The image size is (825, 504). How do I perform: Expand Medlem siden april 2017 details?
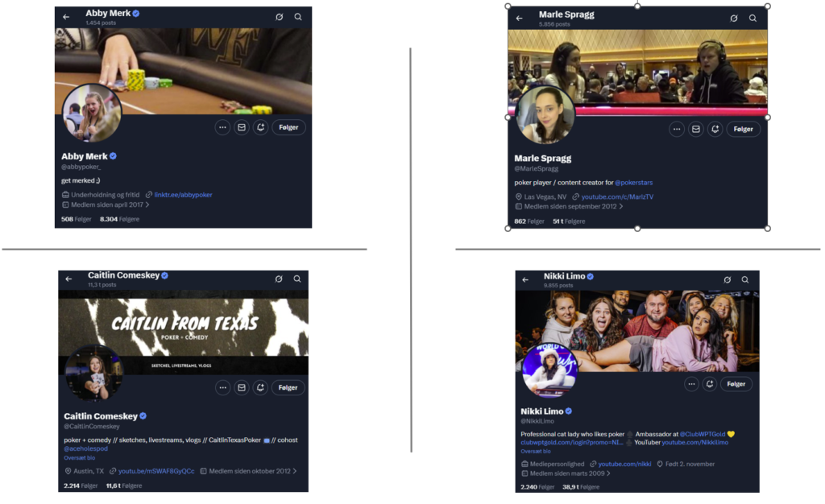point(105,204)
